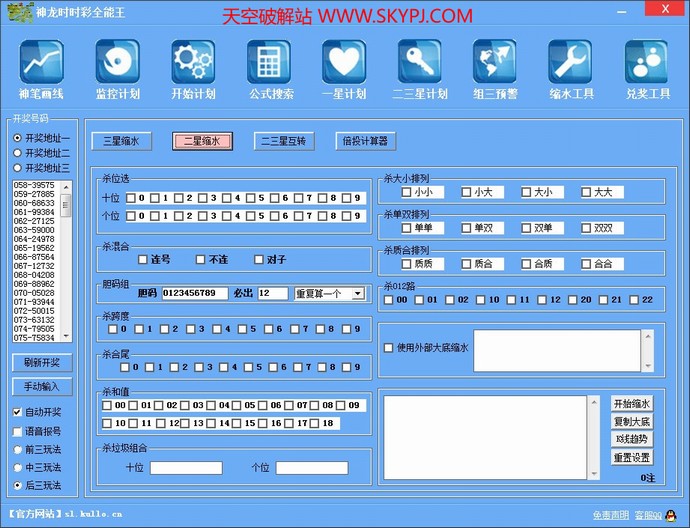Viewport: 690px width, 528px height.
Task: Click the 胆码 number input field
Action: point(195,293)
